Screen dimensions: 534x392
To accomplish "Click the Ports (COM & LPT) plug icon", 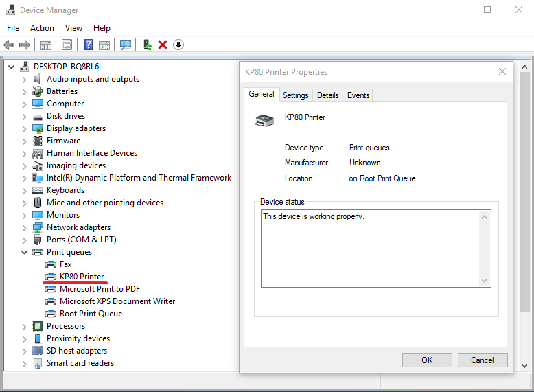I will [38, 240].
